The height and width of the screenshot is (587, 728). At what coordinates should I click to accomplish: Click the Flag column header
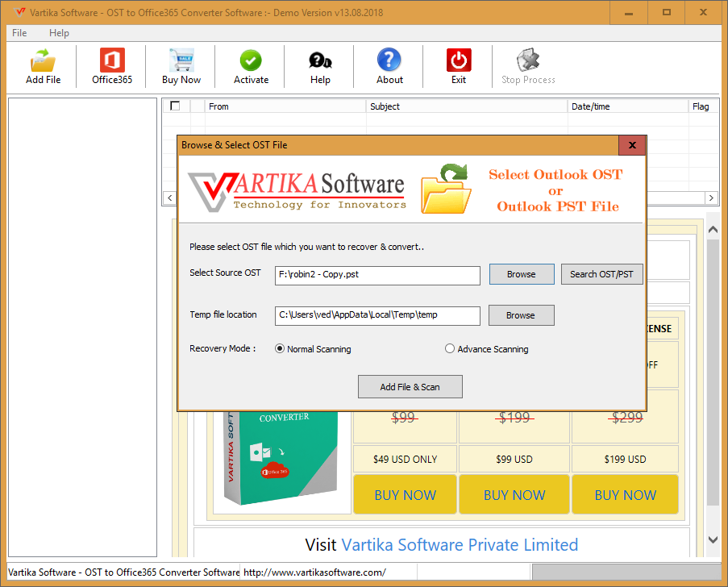coord(703,106)
